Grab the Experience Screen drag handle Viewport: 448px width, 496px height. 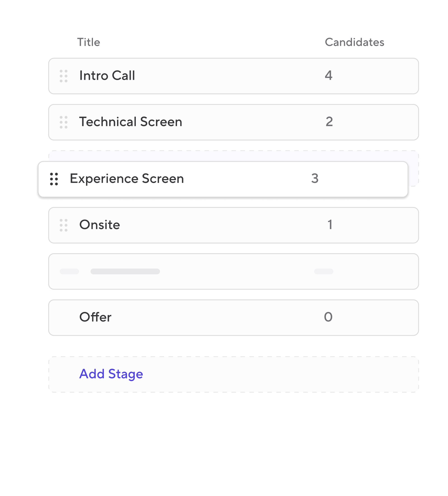click(54, 179)
